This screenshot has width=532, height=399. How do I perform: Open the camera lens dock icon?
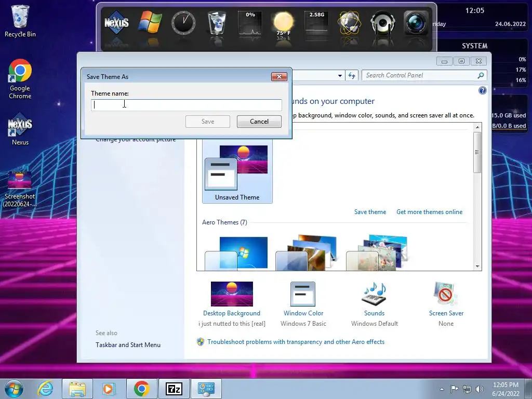(416, 23)
